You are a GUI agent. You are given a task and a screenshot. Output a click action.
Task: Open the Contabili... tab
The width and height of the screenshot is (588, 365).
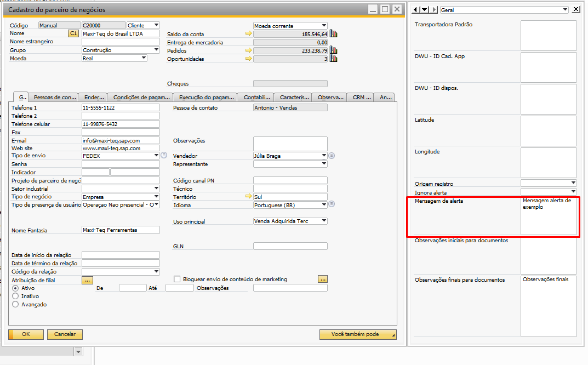256,98
